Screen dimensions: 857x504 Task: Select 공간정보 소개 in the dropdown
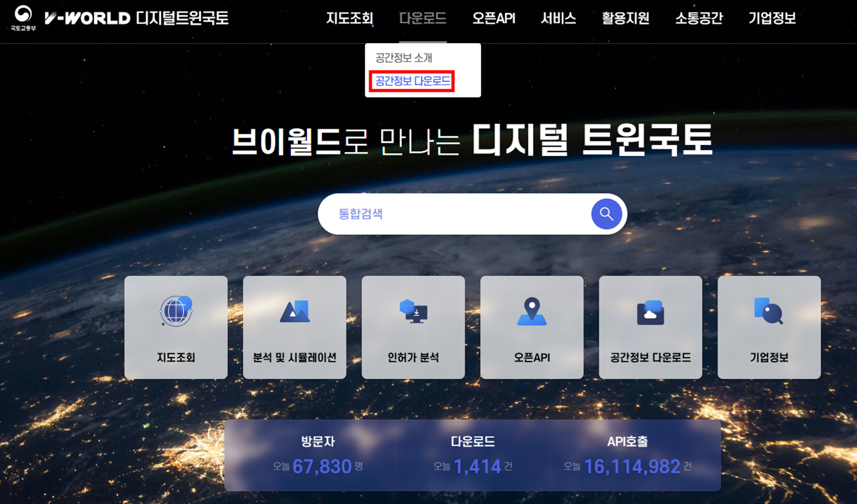pos(404,58)
